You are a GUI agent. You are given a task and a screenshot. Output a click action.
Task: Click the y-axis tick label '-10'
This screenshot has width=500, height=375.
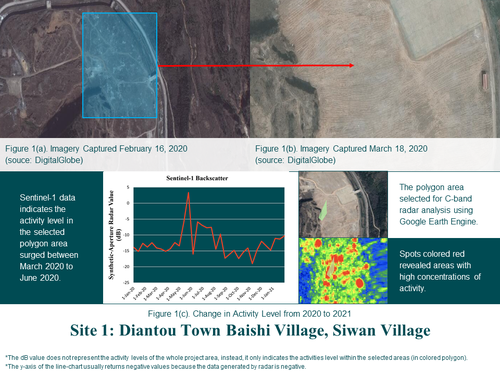(x=127, y=235)
